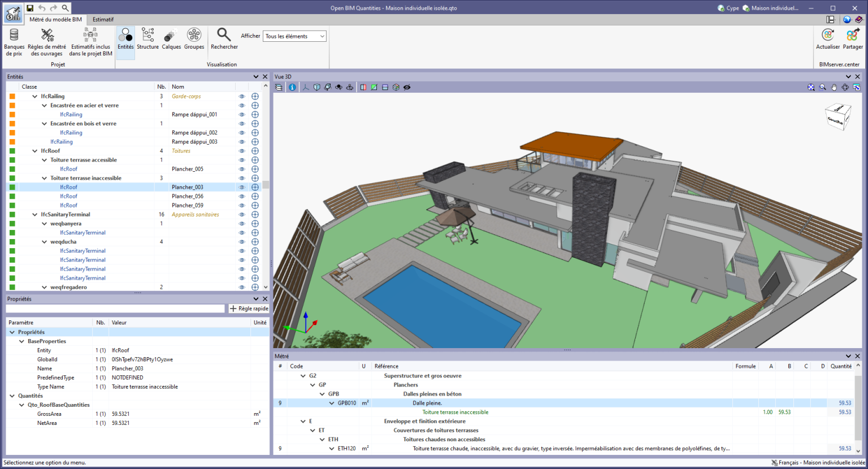Screen dimensions: 868x469
Task: Click the zoom extents icon in Vue 3D
Action: 811,87
